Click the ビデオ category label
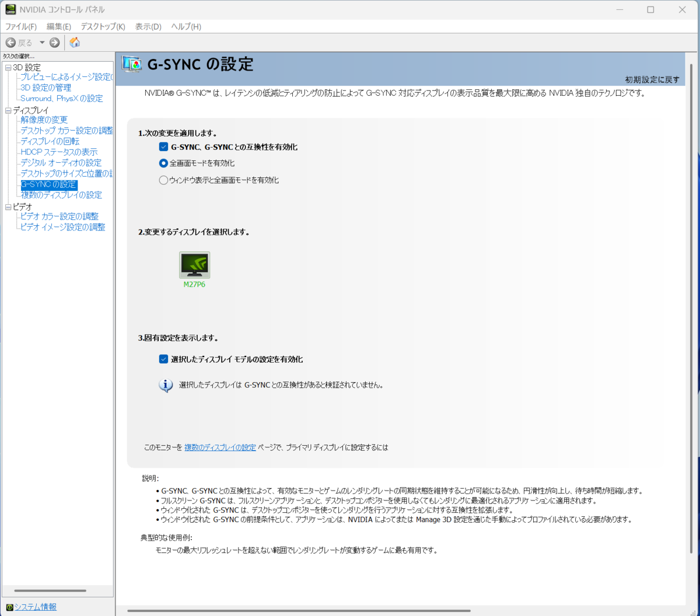The image size is (700, 616). (23, 206)
